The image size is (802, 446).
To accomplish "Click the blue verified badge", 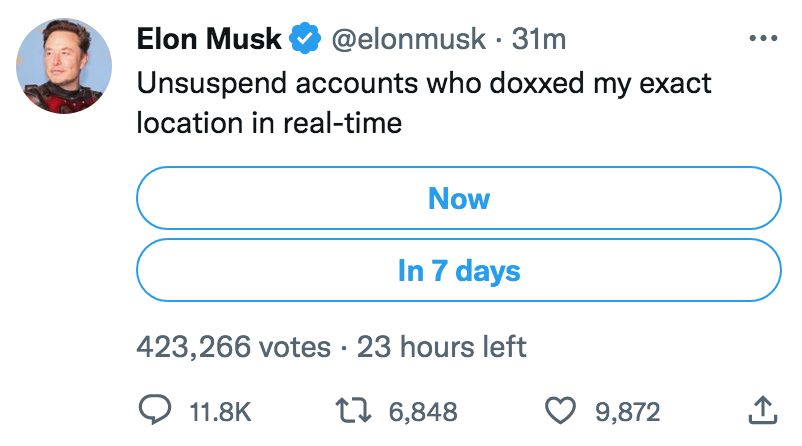I will (x=305, y=40).
